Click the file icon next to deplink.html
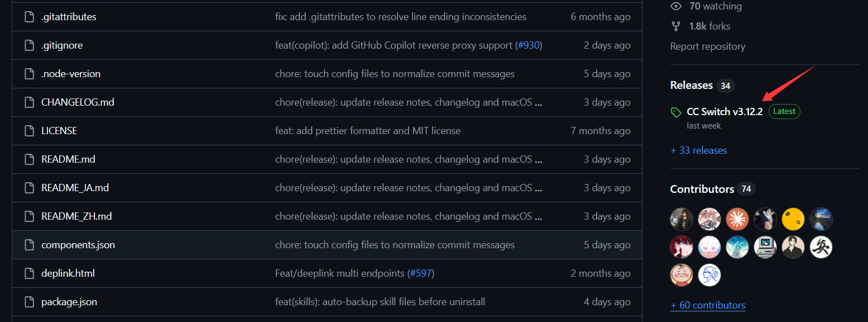Image resolution: width=868 pixels, height=322 pixels. (x=30, y=273)
